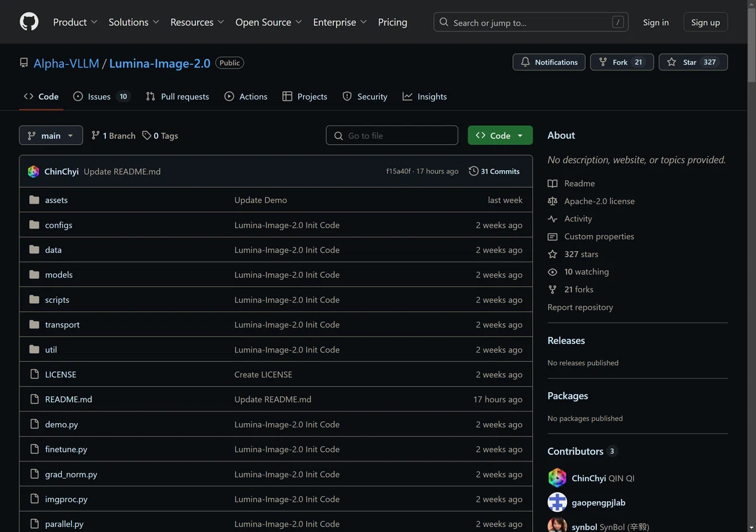Open the imgproc.py file
756x532 pixels.
click(66, 499)
